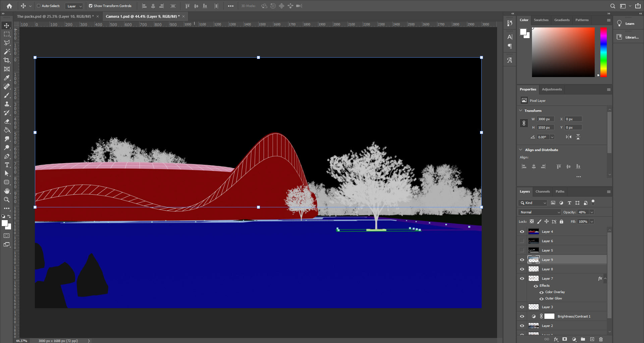The height and width of the screenshot is (343, 644).
Task: Click the Delete layer trash icon
Action: [x=601, y=339]
